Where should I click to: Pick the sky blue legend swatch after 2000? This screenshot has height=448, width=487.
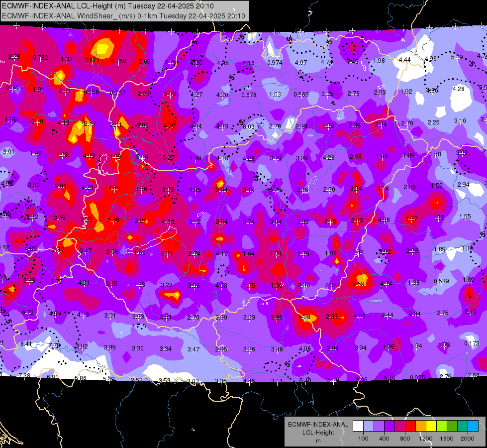(473, 426)
